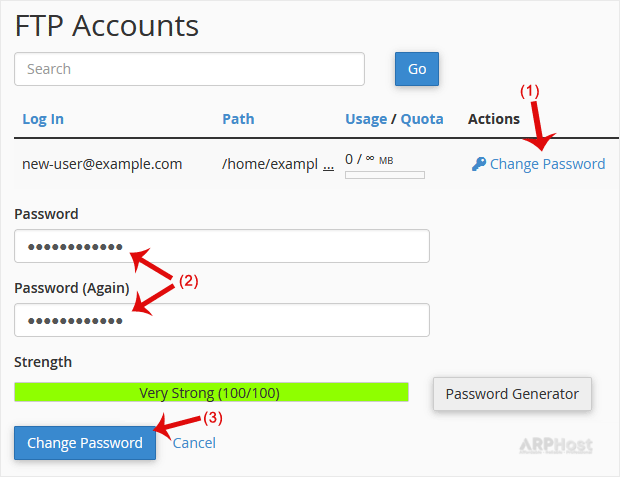Sort accounts by Path column

click(238, 119)
